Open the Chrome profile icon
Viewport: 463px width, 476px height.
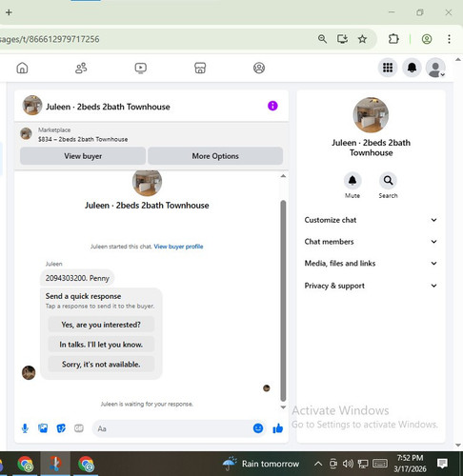pyautogui.click(x=427, y=39)
